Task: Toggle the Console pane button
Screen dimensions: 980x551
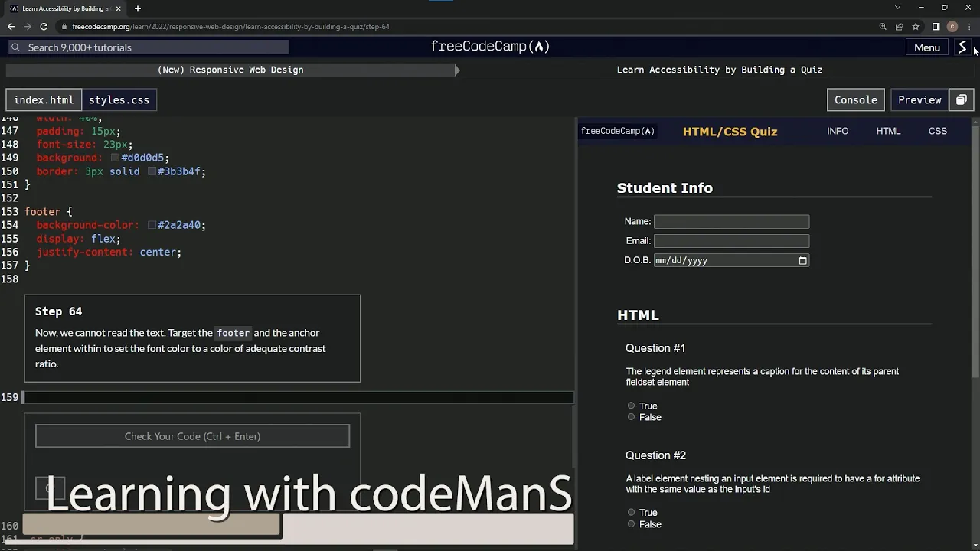Action: (x=855, y=100)
